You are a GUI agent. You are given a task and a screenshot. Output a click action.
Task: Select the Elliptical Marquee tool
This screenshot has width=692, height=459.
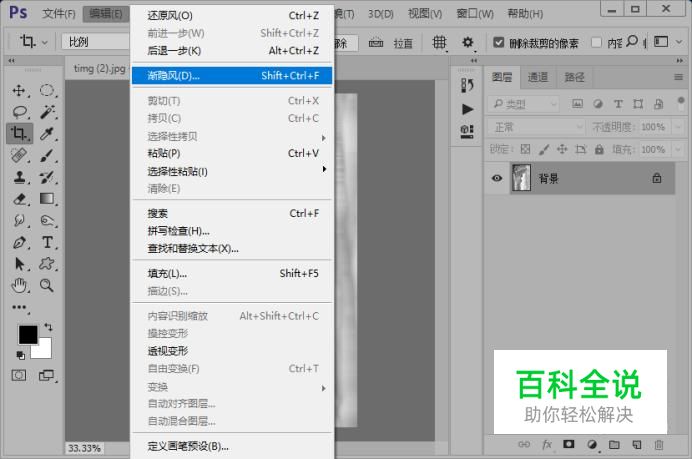(47, 90)
